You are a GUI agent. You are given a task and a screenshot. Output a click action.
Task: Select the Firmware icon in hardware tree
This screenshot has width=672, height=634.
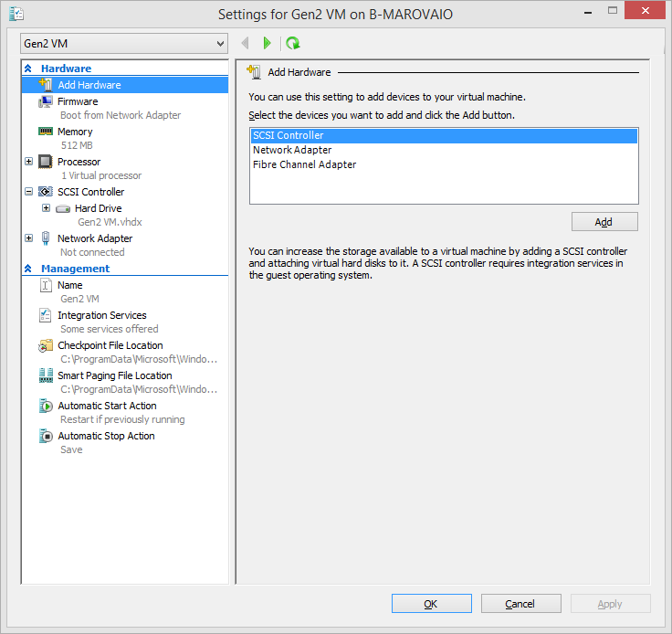point(46,101)
